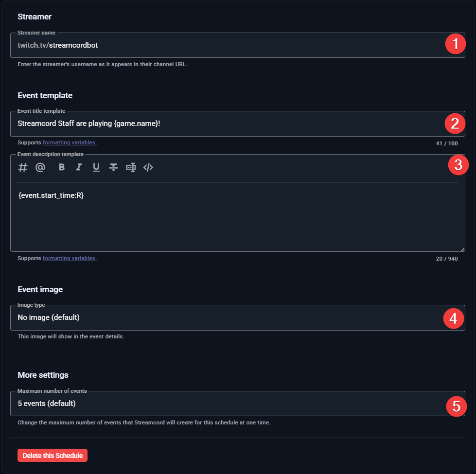
Task: Click the Event template section heading
Action: pos(45,95)
